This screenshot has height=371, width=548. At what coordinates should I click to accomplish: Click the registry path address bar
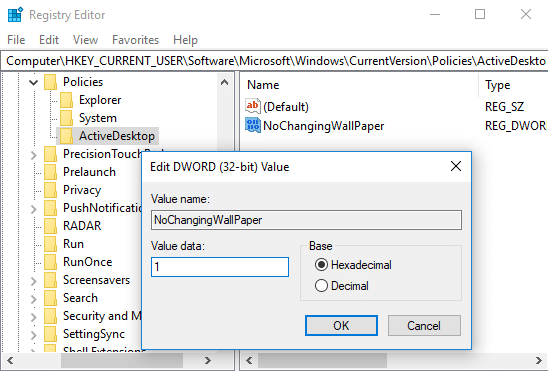(x=274, y=61)
